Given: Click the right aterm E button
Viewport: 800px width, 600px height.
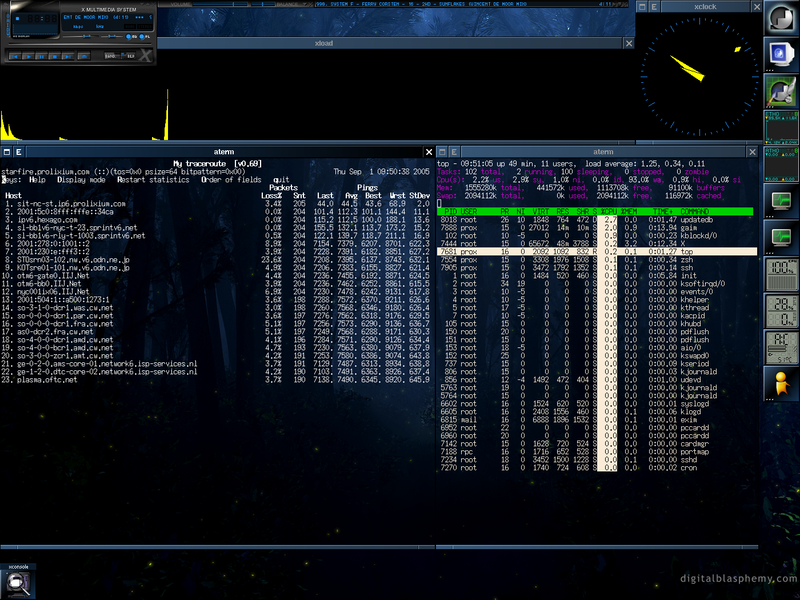Looking at the screenshot, I should [454, 152].
